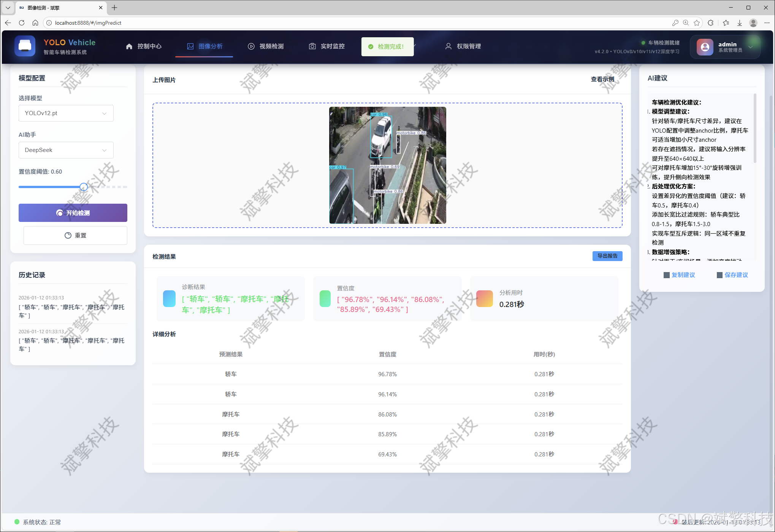Expand the DeepSeek AI assistant dropdown

[66, 150]
